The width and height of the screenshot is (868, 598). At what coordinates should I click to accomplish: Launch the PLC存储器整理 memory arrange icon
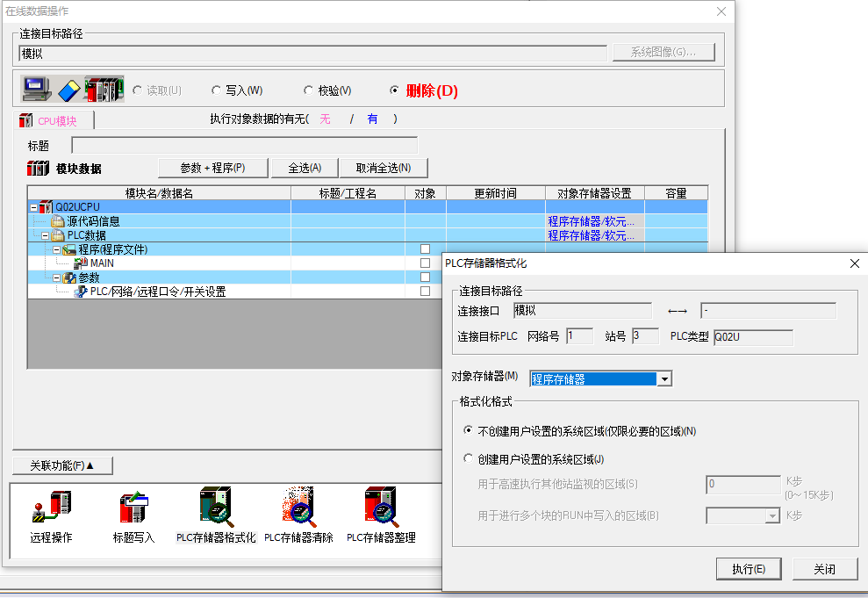point(381,508)
